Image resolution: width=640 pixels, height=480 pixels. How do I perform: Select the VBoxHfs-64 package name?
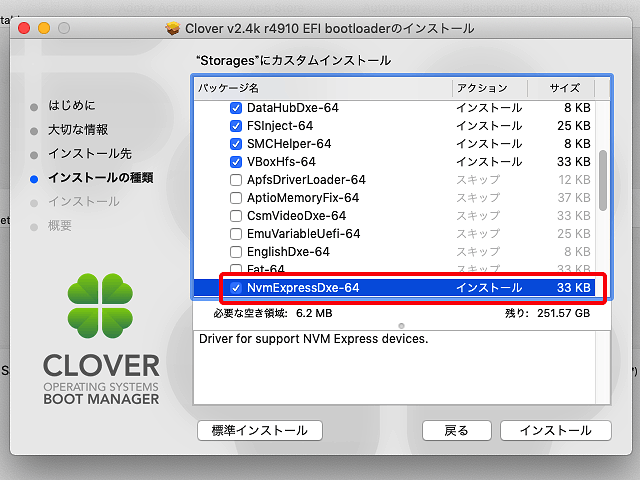281,162
